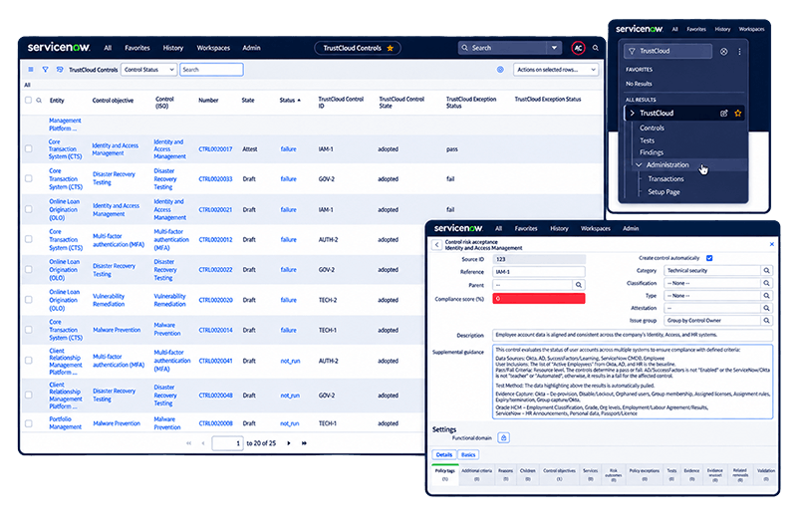Click the global Search box in header
The height and width of the screenshot is (532, 797).
click(x=503, y=48)
